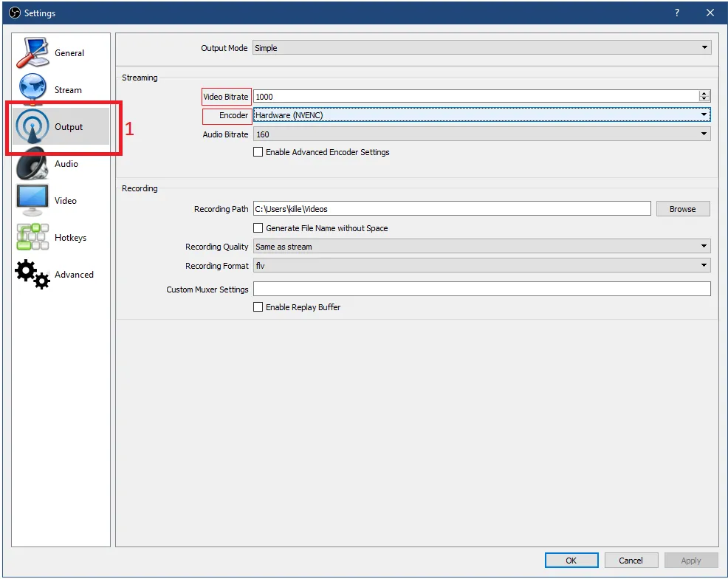Open the Output Mode dropdown
Image resolution: width=728 pixels, height=579 pixels.
tap(481, 48)
